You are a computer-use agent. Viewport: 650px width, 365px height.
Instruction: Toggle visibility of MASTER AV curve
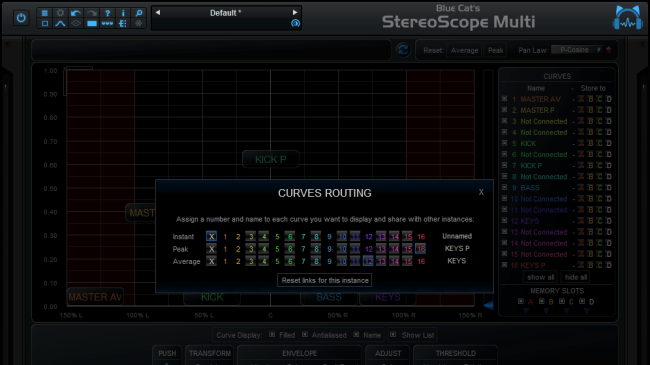coord(504,99)
